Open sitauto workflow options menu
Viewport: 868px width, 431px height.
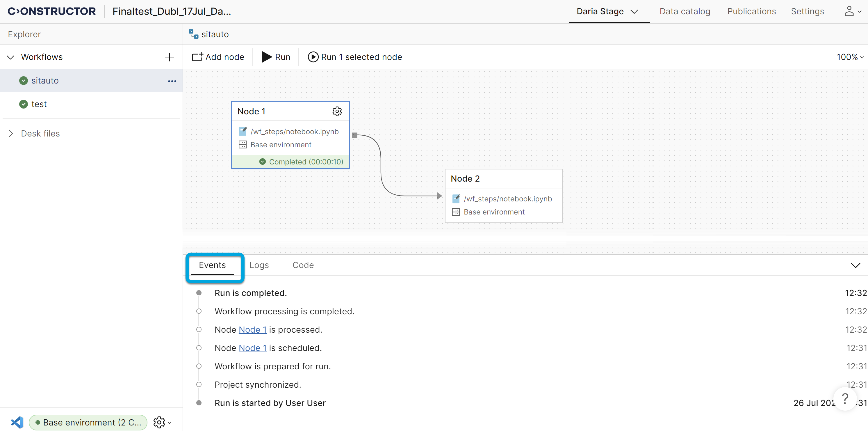point(172,81)
